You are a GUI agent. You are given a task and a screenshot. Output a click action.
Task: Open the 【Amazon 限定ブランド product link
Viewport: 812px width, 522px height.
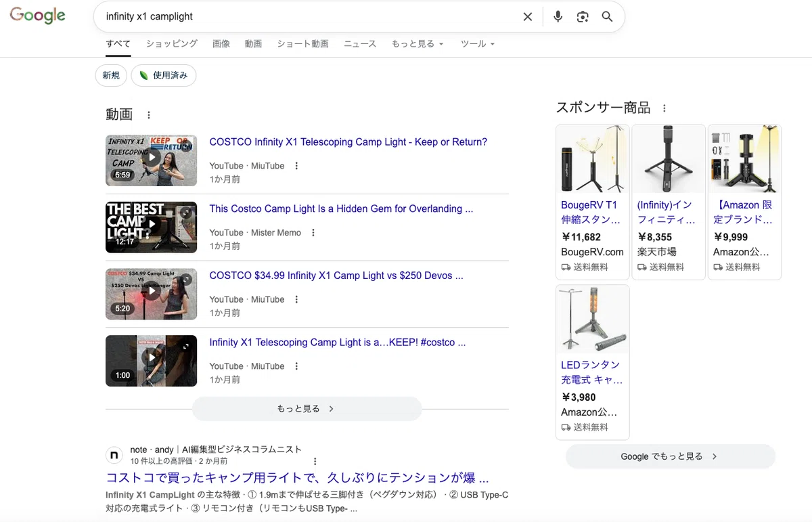coord(743,212)
